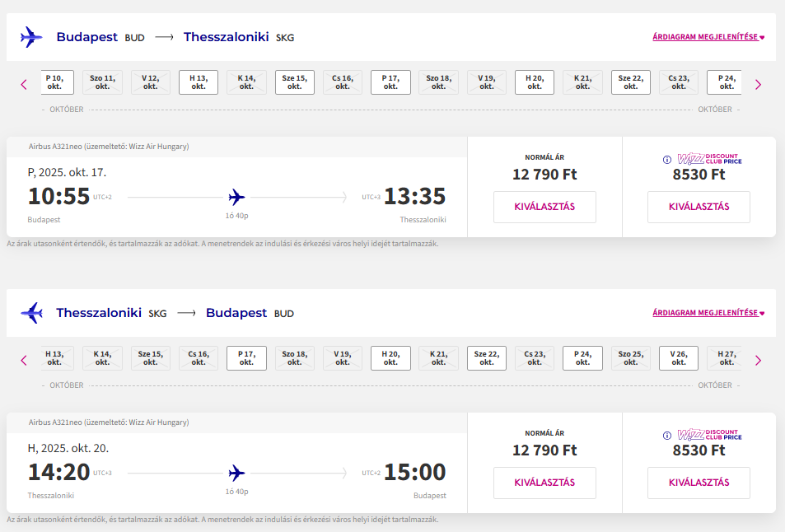Click the info icon beside return Wizz Discount Club price

(x=667, y=435)
